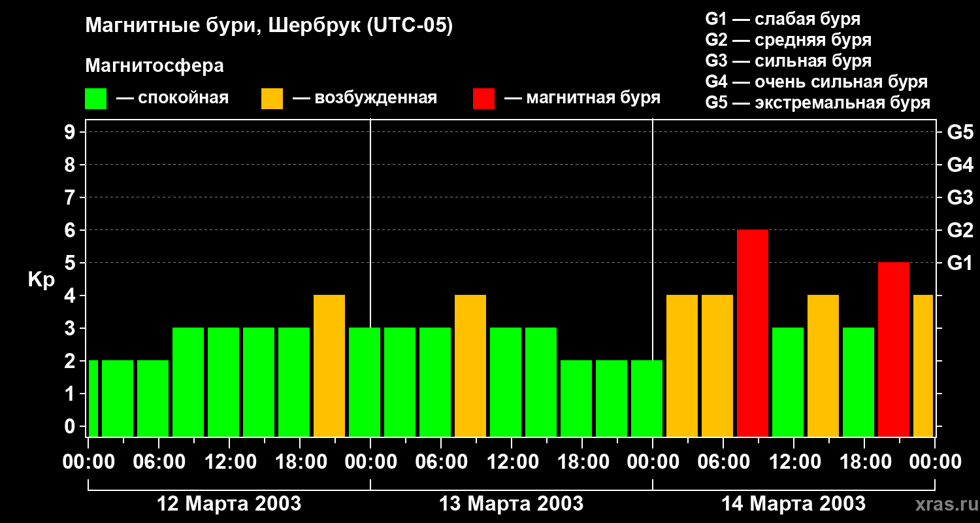
Task: Click the orange bar between the two red bars
Action: click(823, 365)
